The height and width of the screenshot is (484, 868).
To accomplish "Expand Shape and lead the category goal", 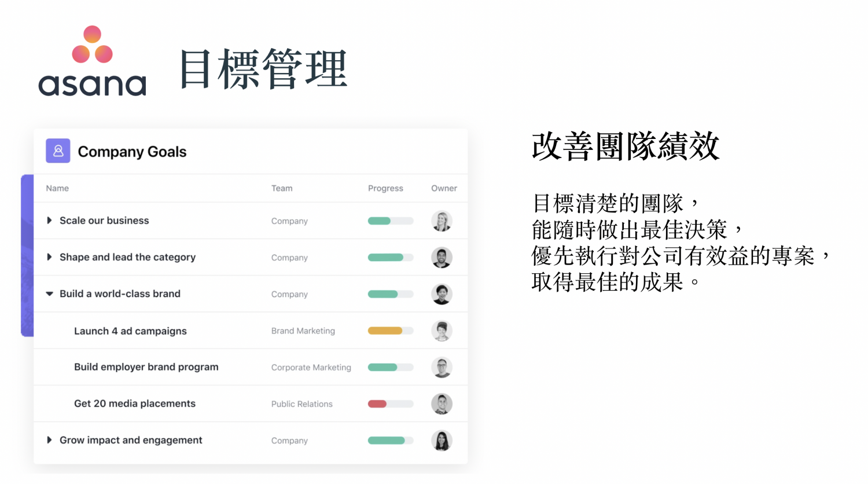I will tap(49, 257).
